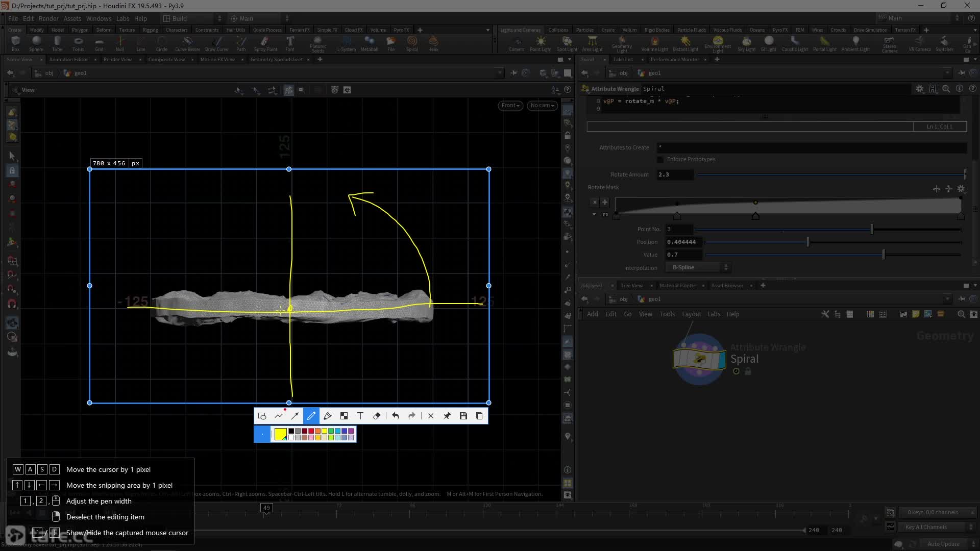The image size is (980, 551).
Task: Click the Spiral node in network editor
Action: tap(699, 359)
